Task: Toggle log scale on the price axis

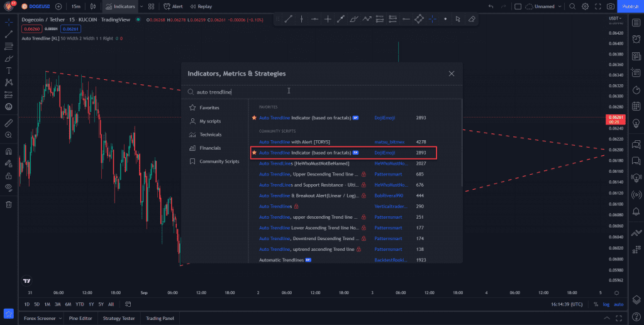Action: 606,304
